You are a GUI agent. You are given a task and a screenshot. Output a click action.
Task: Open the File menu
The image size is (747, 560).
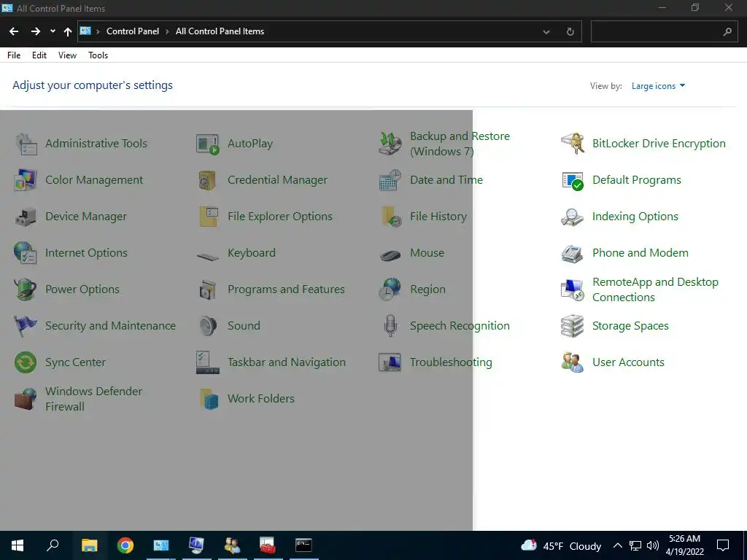click(x=14, y=55)
